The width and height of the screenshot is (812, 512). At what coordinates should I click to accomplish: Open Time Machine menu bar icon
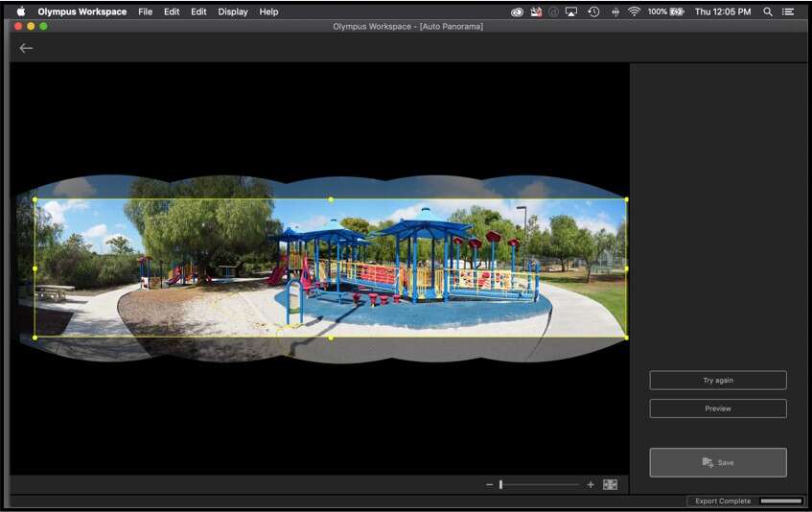[x=593, y=12]
